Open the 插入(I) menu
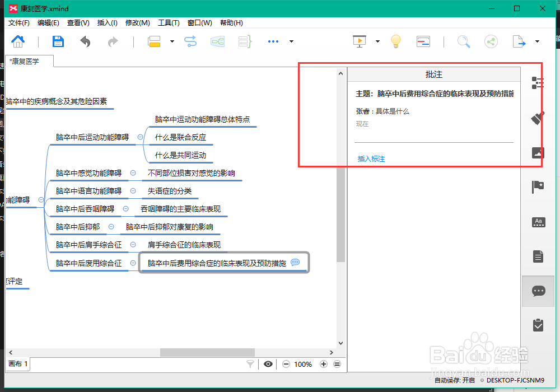The image size is (560, 392). (107, 22)
